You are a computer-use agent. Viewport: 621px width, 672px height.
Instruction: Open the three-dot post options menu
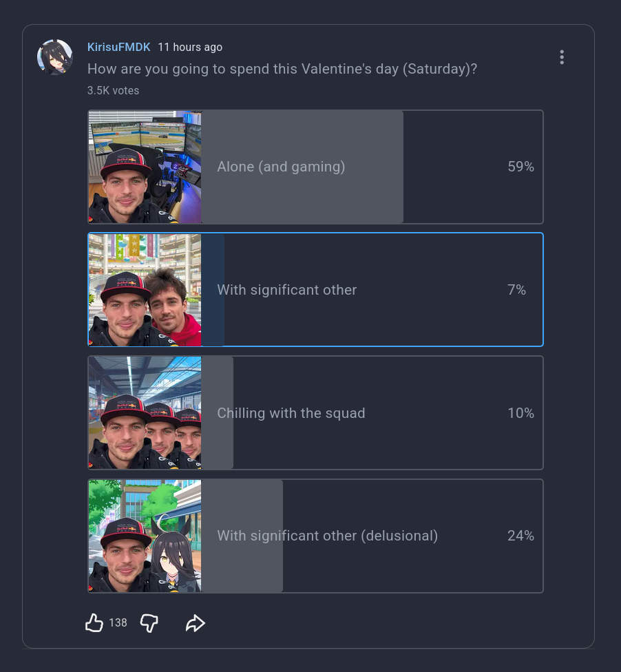[x=562, y=57]
